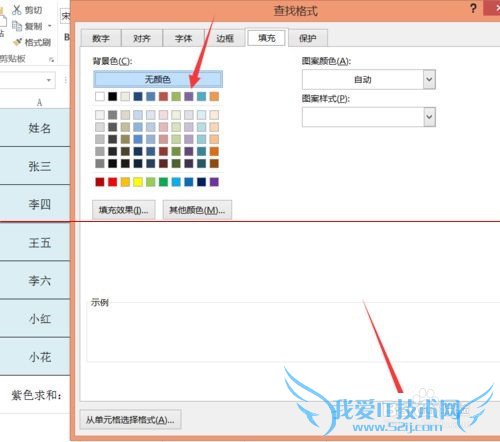Open the clipboard (剪贴板) launcher icon
The height and width of the screenshot is (442, 500).
(51, 60)
